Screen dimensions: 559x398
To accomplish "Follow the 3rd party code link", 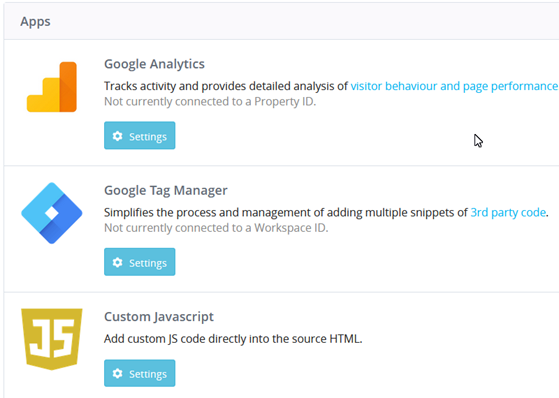I will [x=508, y=213].
